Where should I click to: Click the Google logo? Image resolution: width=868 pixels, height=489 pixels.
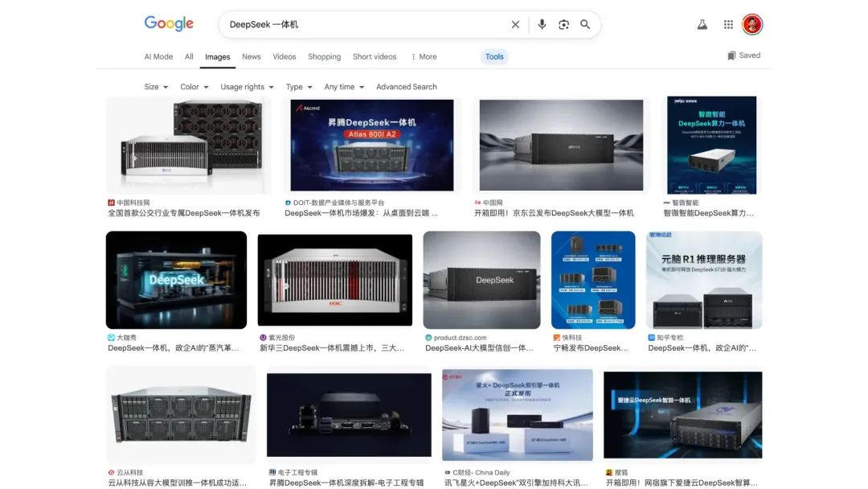point(168,23)
